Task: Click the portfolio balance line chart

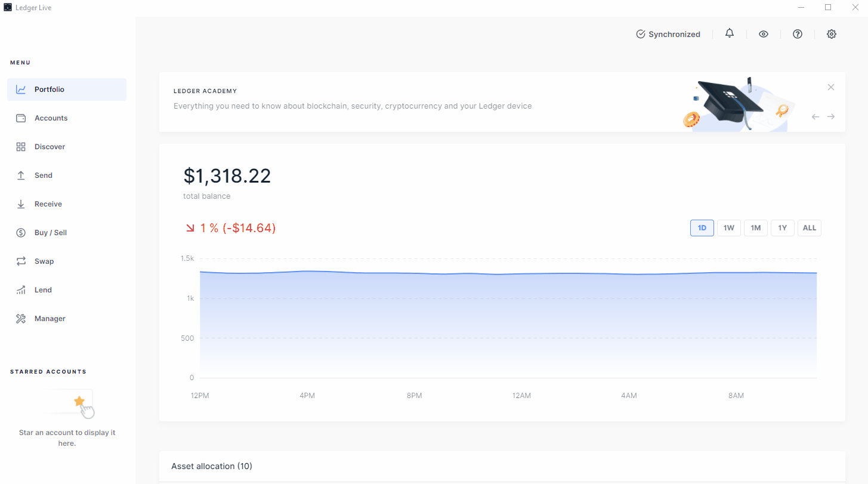Action: click(508, 324)
